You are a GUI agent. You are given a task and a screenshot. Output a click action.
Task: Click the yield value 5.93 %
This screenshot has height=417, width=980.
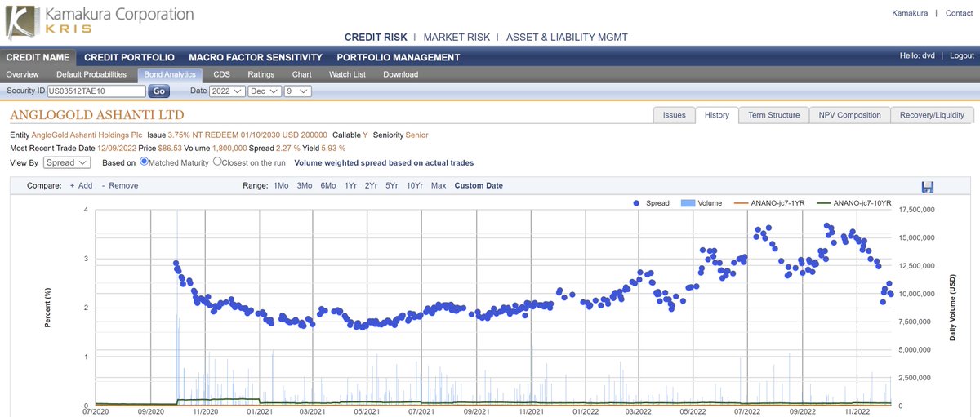(x=332, y=148)
